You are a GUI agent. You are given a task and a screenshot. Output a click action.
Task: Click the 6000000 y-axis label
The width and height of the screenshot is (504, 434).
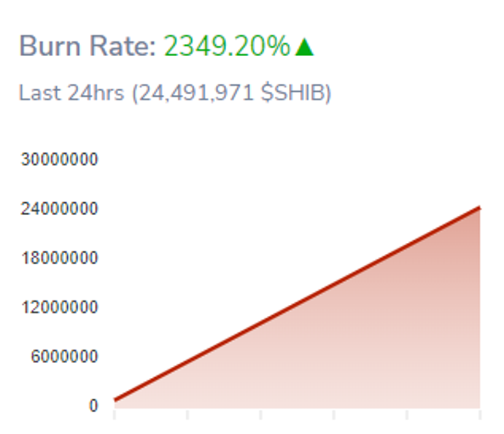64,356
